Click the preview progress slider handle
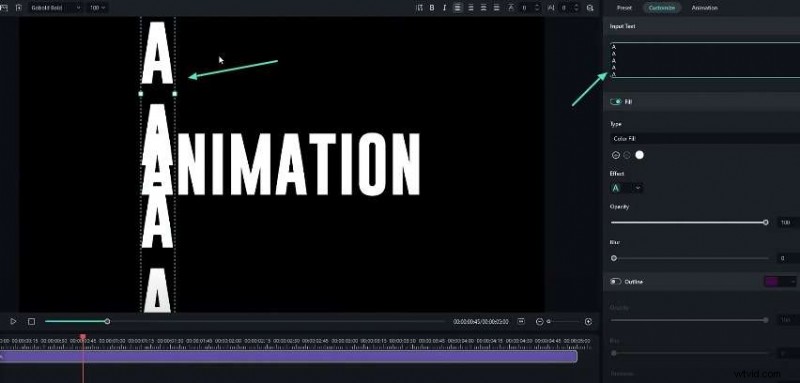This screenshot has width=800, height=383. point(107,321)
